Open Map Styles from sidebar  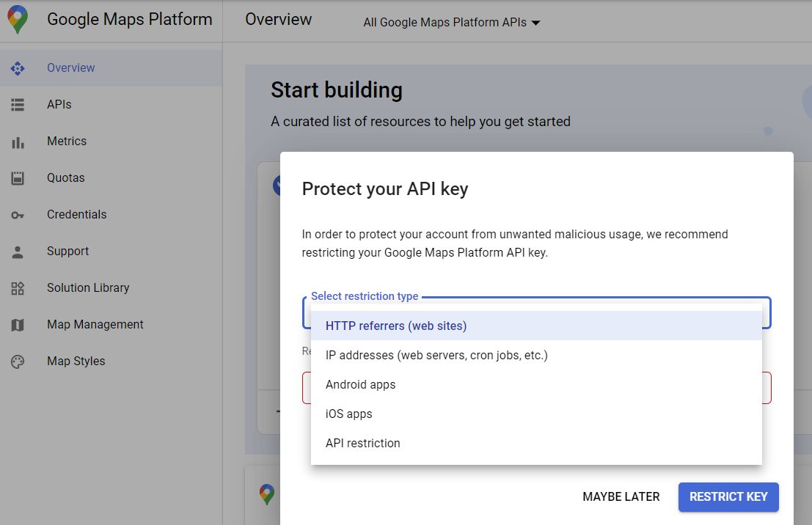point(111,362)
